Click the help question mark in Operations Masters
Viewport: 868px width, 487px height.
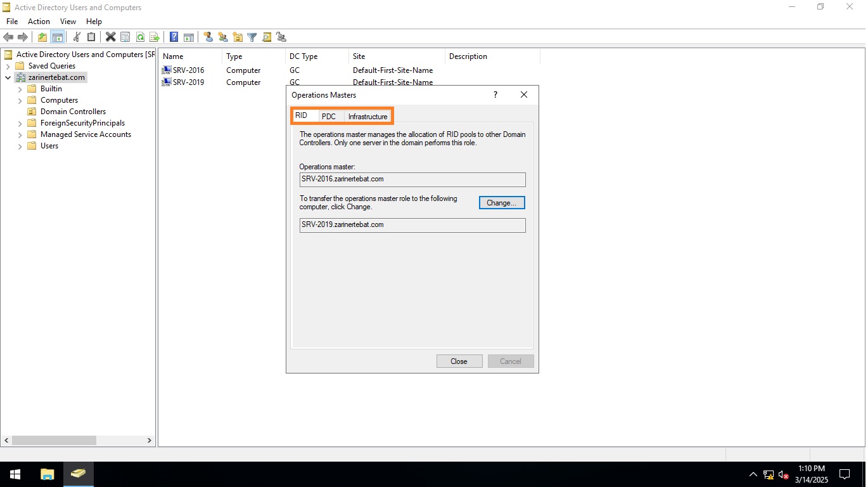click(495, 94)
